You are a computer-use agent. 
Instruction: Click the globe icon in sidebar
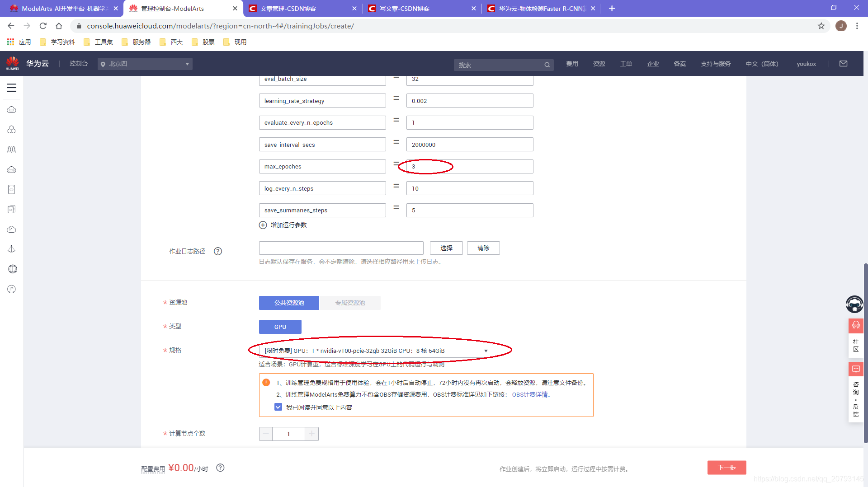click(13, 269)
